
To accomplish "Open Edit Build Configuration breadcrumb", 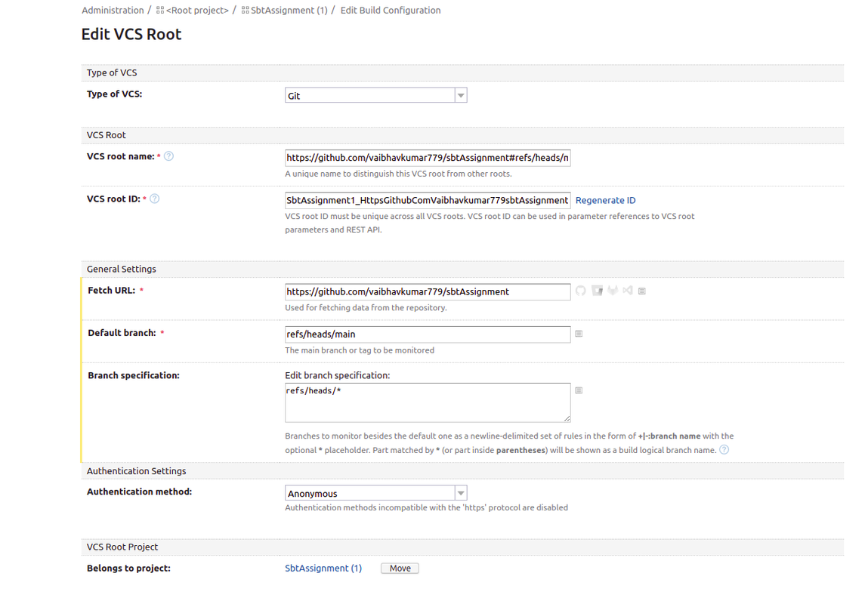I will pos(391,10).
